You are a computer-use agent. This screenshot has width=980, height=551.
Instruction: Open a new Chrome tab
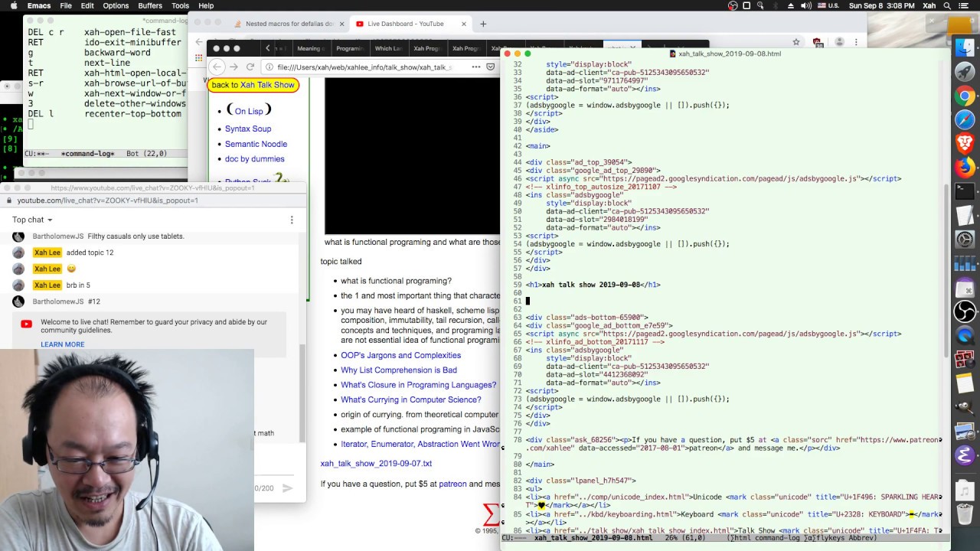click(483, 24)
